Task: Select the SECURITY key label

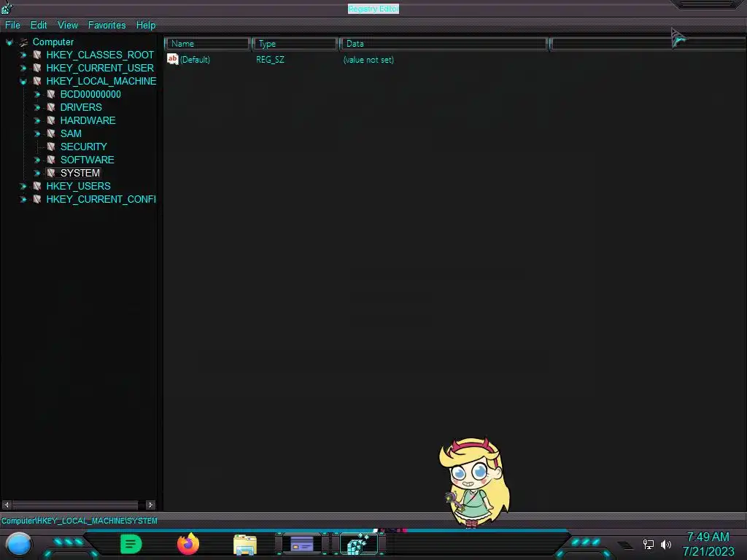Action: coord(83,147)
